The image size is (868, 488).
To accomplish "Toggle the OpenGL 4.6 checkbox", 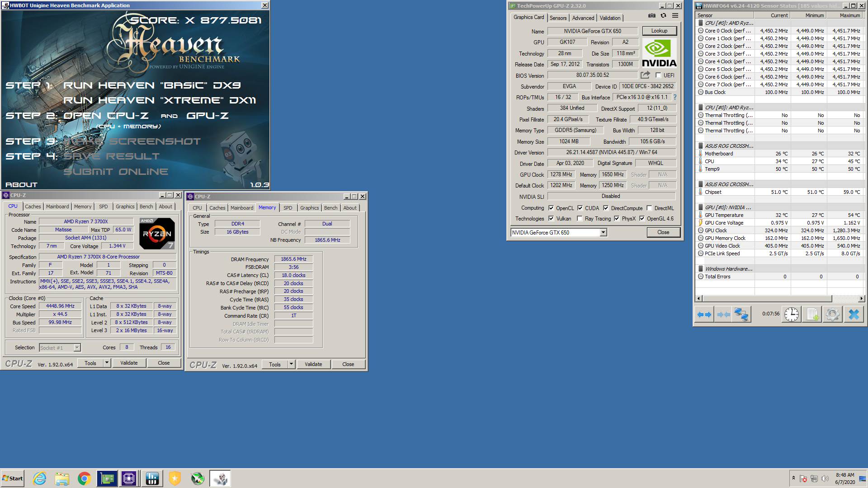I will [642, 219].
